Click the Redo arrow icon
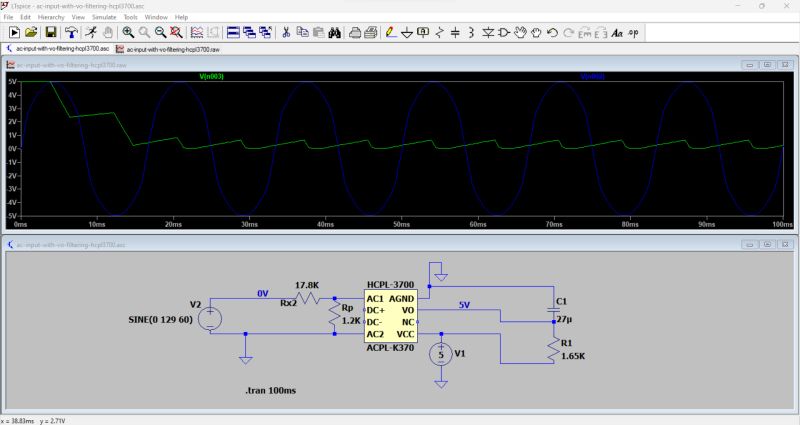Image resolution: width=800 pixels, height=425 pixels. (x=568, y=33)
